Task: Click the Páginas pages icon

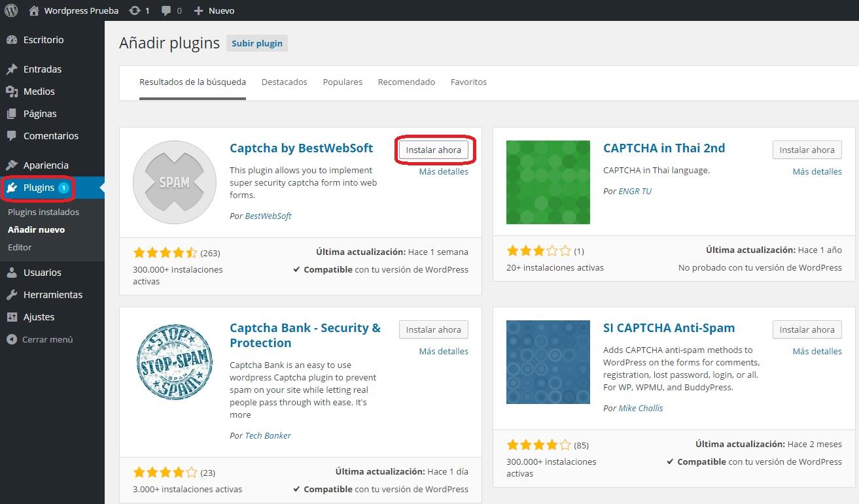Action: [11, 114]
